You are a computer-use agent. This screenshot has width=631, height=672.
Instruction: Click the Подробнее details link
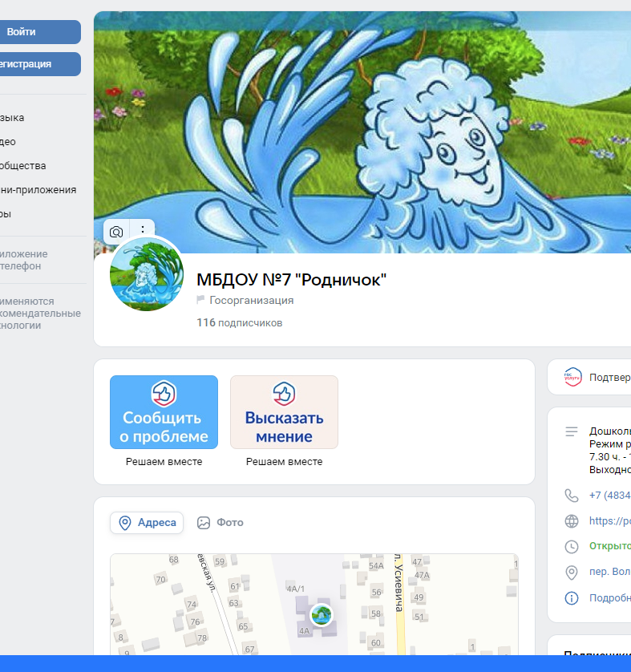tap(609, 598)
